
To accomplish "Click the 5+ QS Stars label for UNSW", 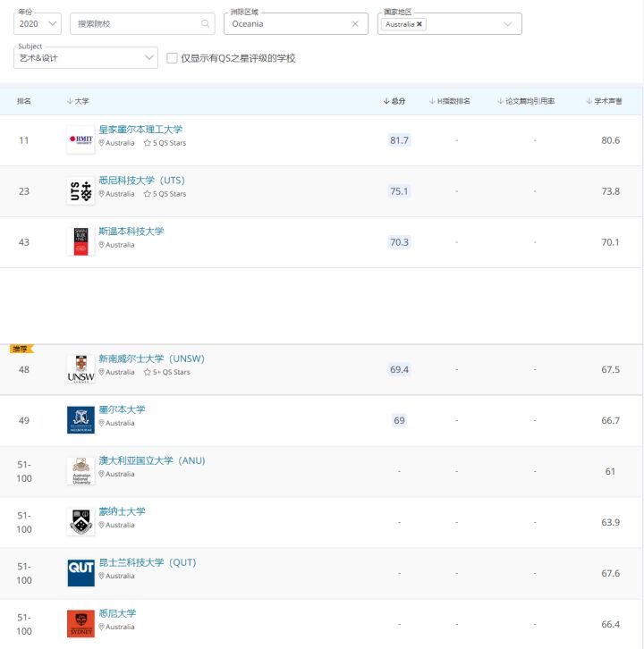I will tap(167, 372).
